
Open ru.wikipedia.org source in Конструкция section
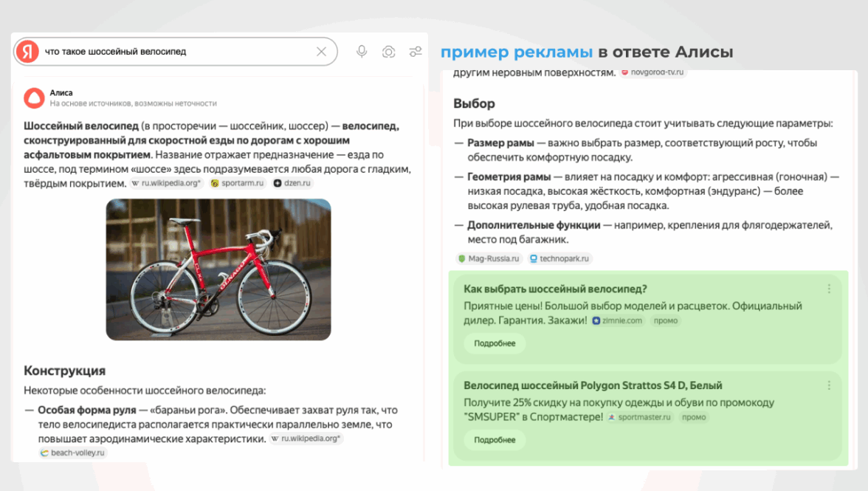coord(306,439)
